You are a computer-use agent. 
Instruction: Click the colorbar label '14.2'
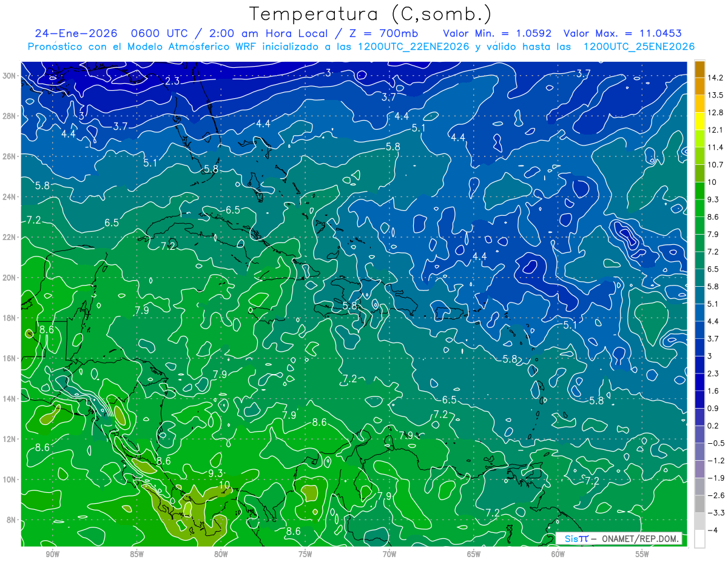(x=716, y=78)
